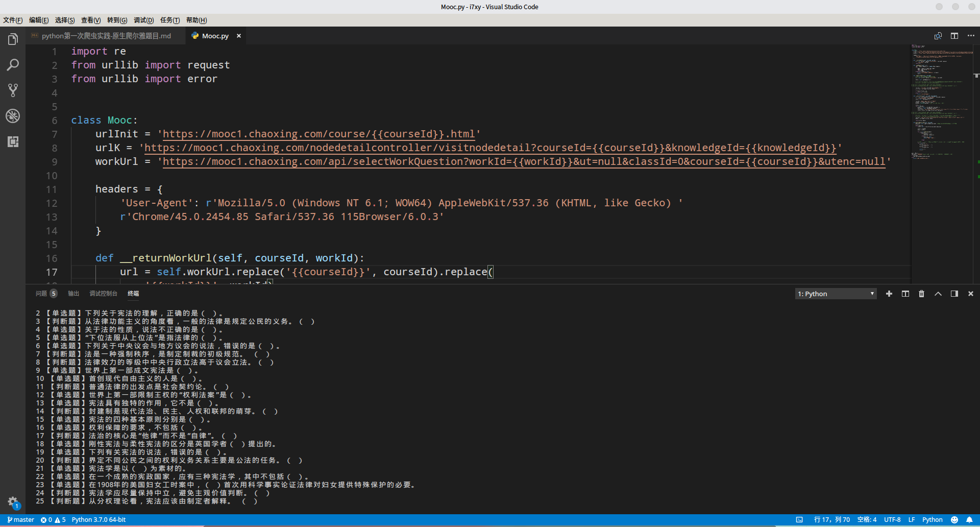Open the Search view in activity bar
The width and height of the screenshot is (980, 527).
point(13,65)
